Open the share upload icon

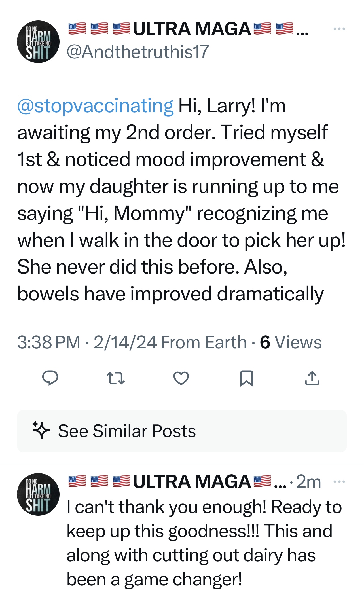tap(312, 378)
